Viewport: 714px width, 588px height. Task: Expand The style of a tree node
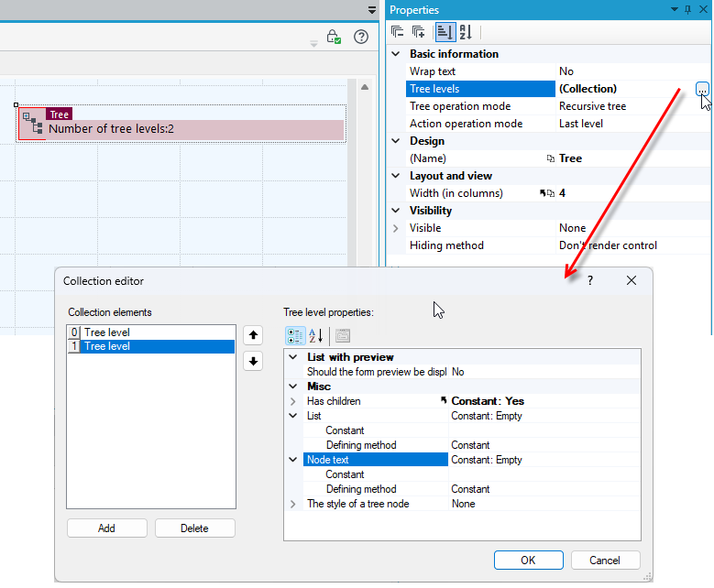293,504
